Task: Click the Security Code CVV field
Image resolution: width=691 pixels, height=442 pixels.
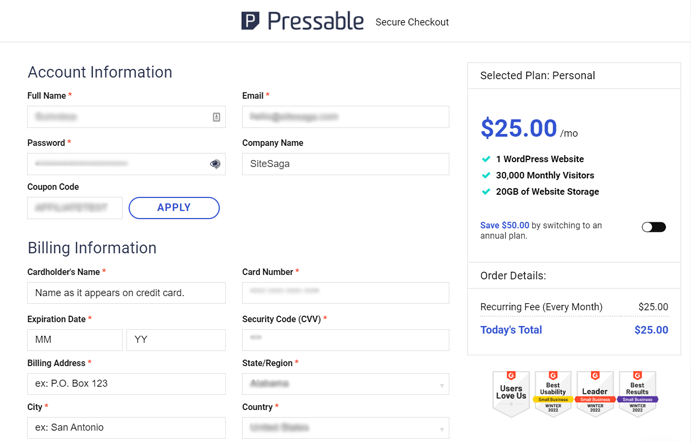Action: coord(346,340)
